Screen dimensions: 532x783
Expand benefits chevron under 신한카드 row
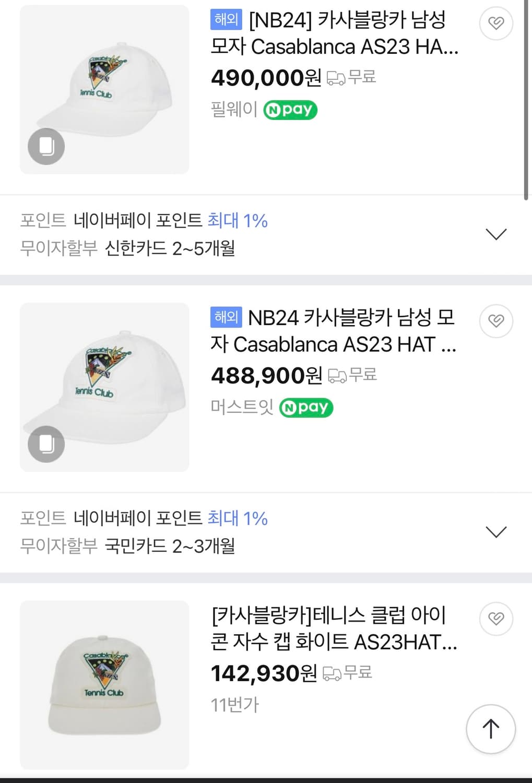pos(496,234)
